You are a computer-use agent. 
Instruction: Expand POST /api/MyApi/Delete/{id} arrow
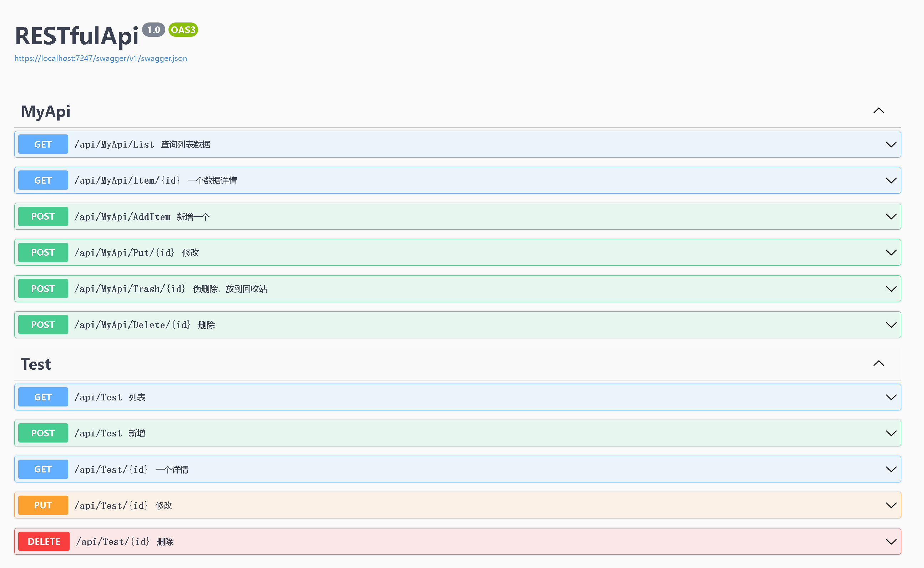[891, 325]
